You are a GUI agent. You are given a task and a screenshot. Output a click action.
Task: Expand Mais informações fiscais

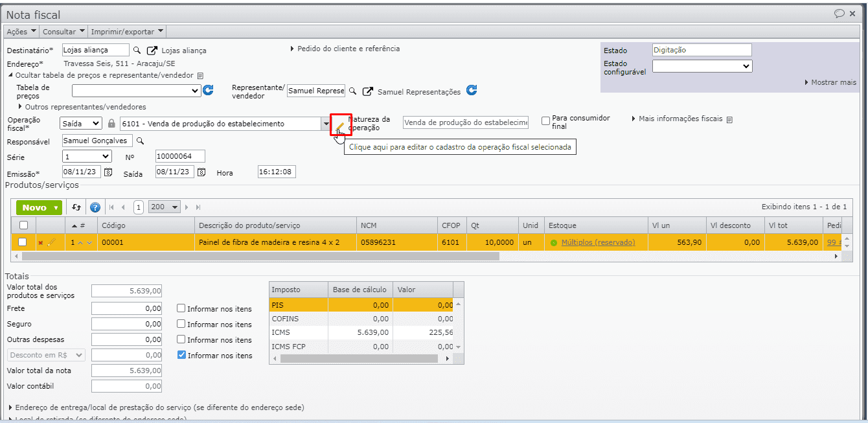tap(678, 119)
